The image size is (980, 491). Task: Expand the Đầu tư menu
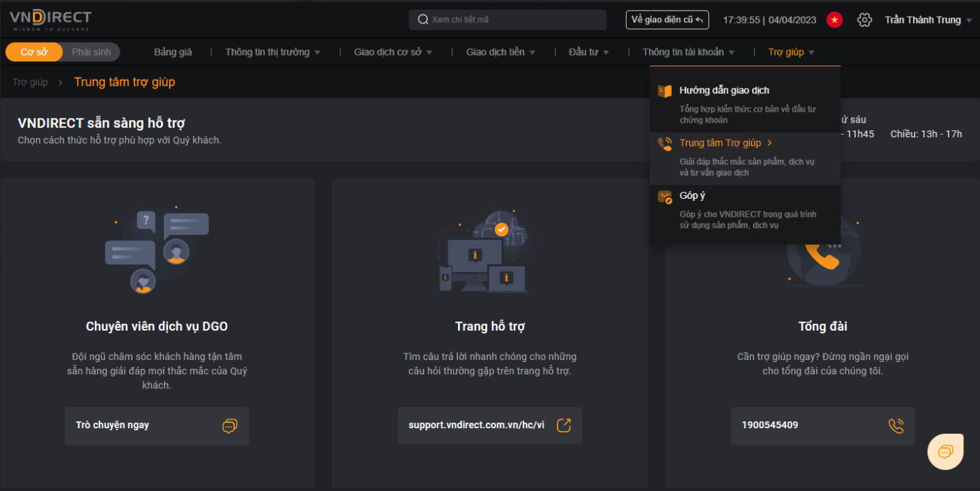[589, 52]
